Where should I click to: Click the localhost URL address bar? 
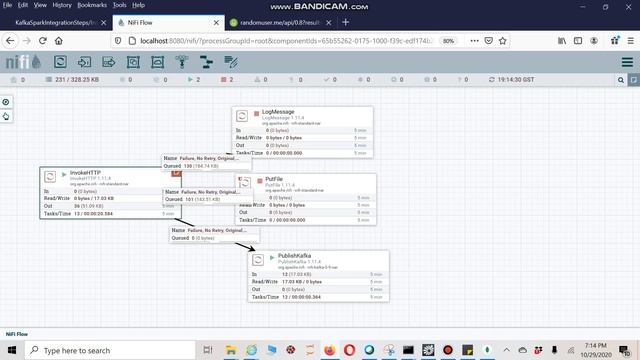pos(286,41)
